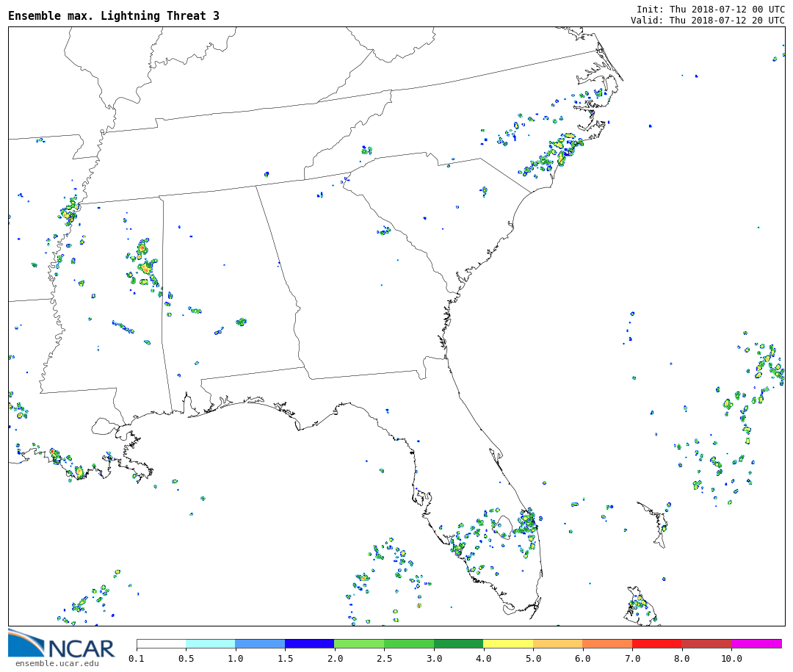Click the southern tip of Florida peninsula
793x672 pixels.
(x=514, y=608)
